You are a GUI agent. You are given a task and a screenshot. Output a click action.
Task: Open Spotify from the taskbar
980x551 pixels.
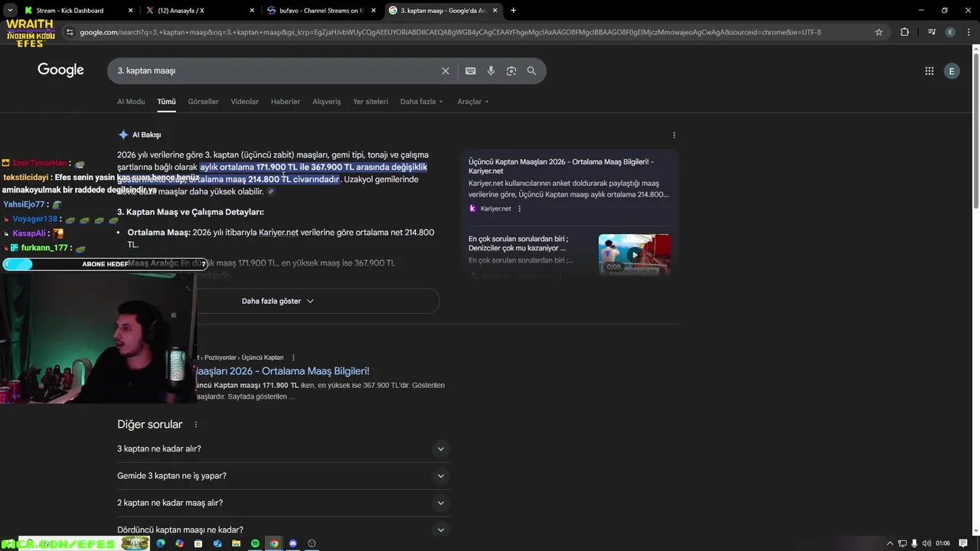coord(255,543)
